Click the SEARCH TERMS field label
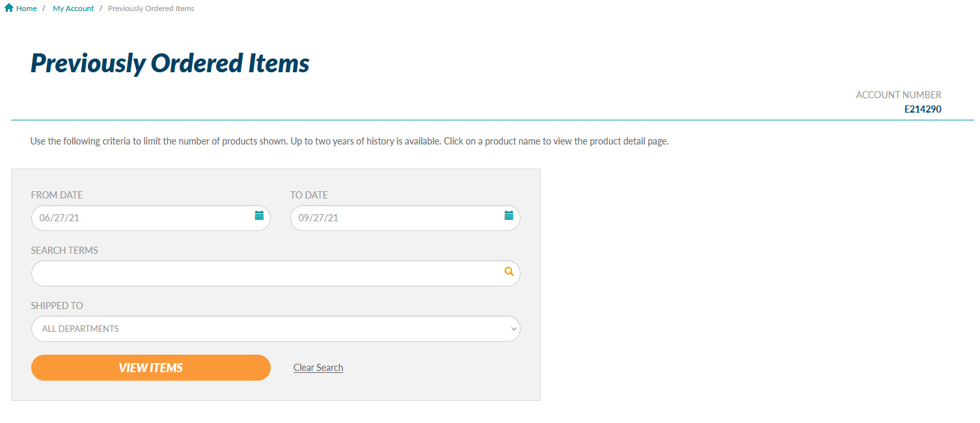This screenshot has height=423, width=980. 64,251
